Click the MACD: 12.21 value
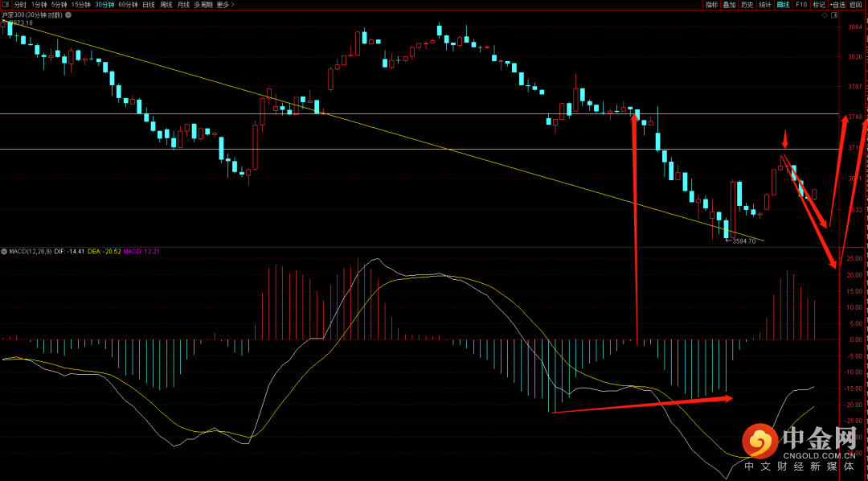 (x=140, y=252)
